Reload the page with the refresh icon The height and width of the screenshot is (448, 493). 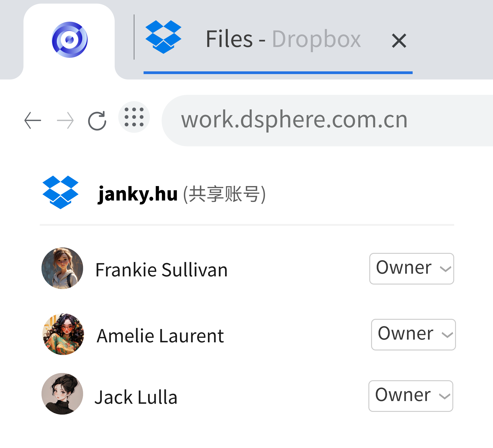97,120
